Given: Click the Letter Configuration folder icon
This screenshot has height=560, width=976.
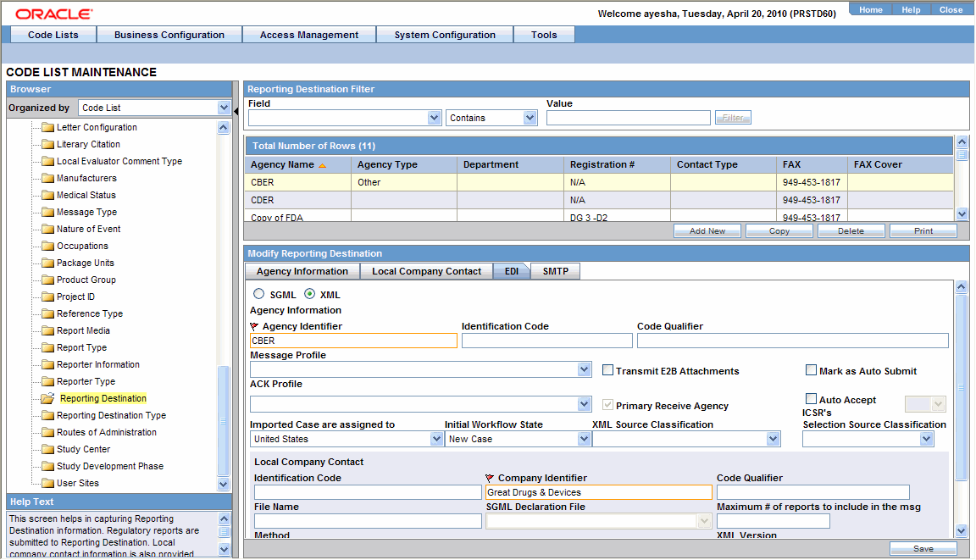Looking at the screenshot, I should (x=47, y=127).
